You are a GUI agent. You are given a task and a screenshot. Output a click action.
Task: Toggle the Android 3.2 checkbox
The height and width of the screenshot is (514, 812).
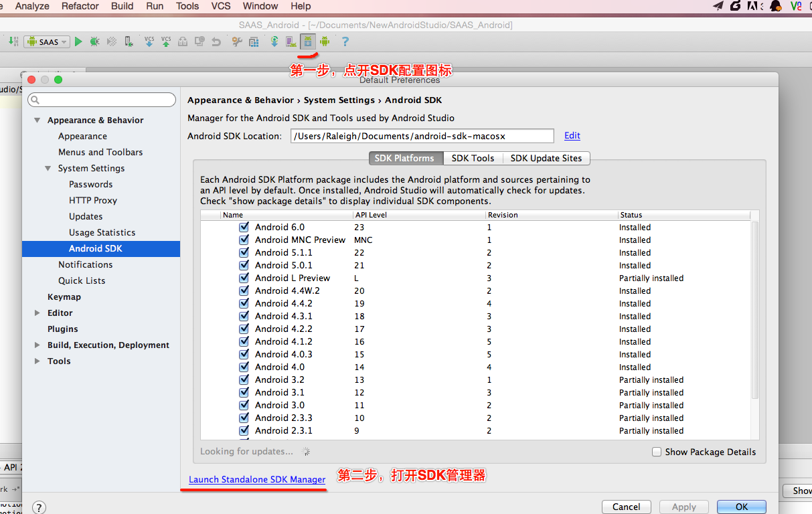tap(244, 379)
